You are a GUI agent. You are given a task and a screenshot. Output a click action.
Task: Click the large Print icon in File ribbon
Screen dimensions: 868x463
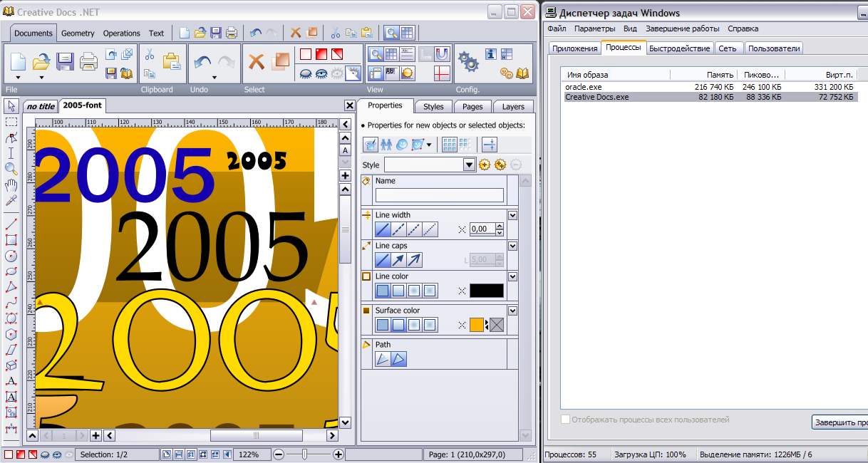(x=88, y=61)
